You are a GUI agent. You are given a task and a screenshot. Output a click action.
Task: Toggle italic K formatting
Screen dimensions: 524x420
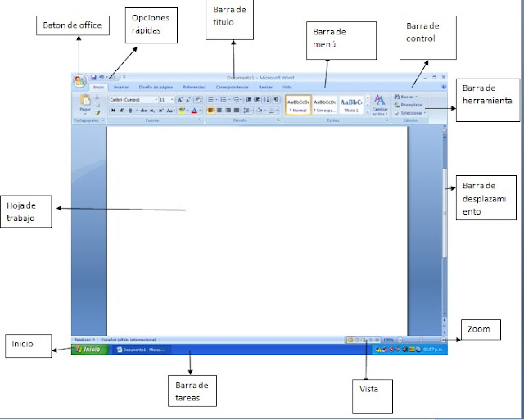coord(122,111)
